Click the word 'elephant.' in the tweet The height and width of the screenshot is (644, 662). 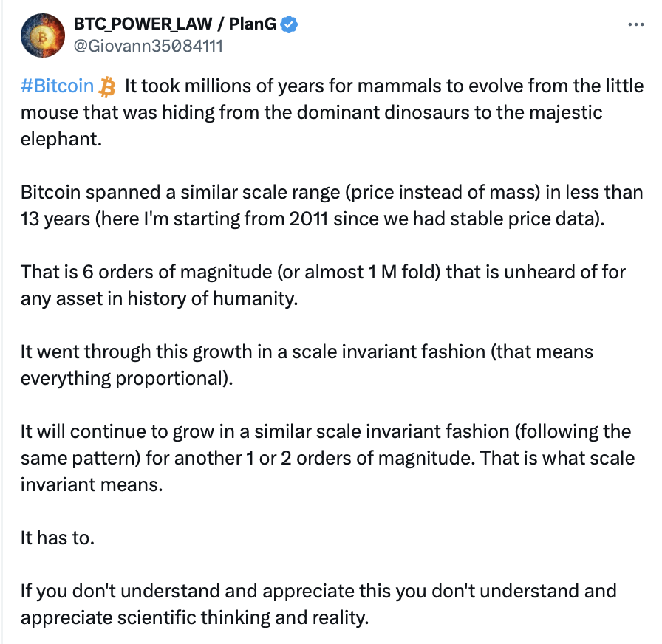61,140
